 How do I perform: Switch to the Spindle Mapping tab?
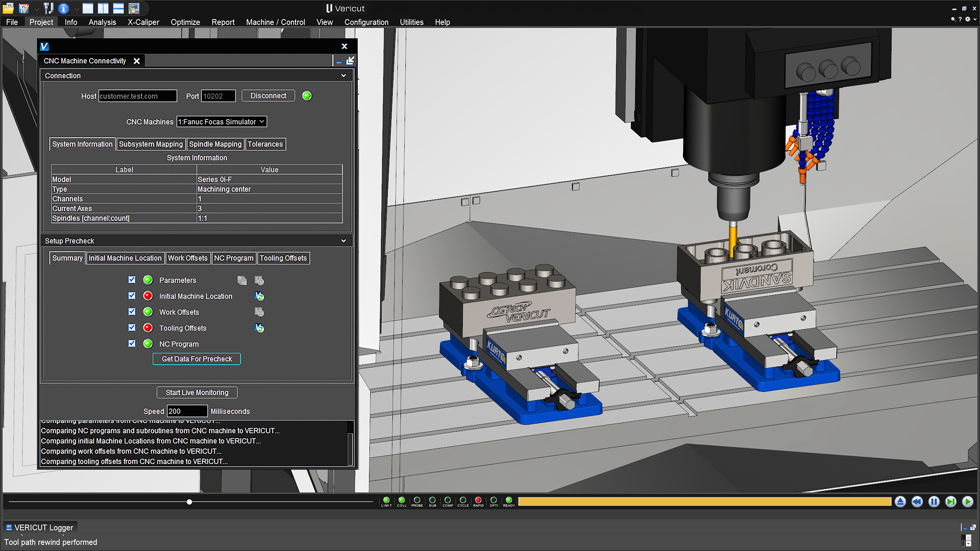tap(215, 144)
